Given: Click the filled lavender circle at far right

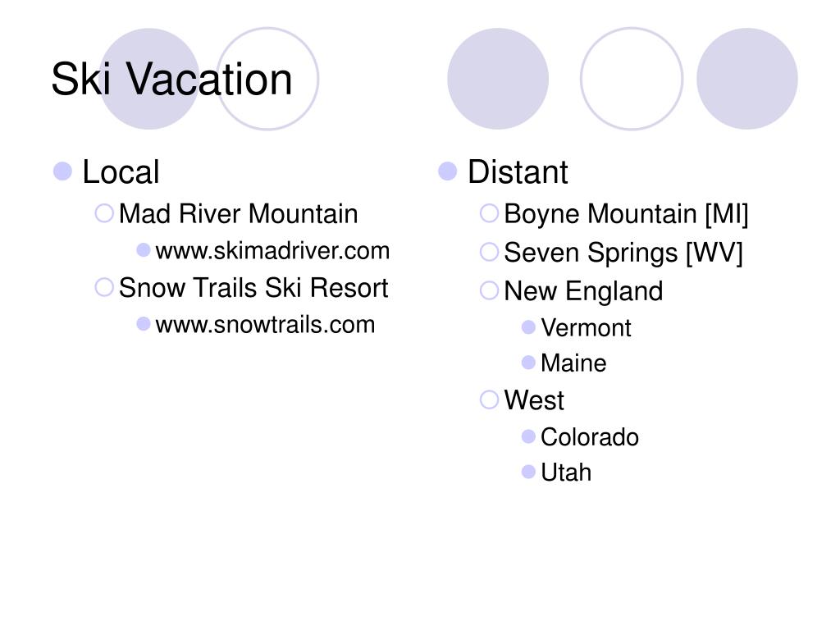Looking at the screenshot, I should coord(747,79).
